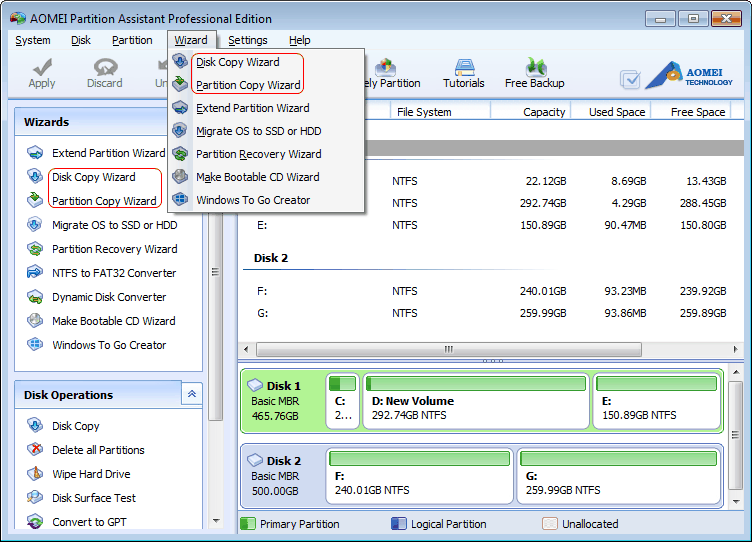Click the horizontal scrollbar thumb in partition list
The width and height of the screenshot is (752, 542).
[x=449, y=349]
